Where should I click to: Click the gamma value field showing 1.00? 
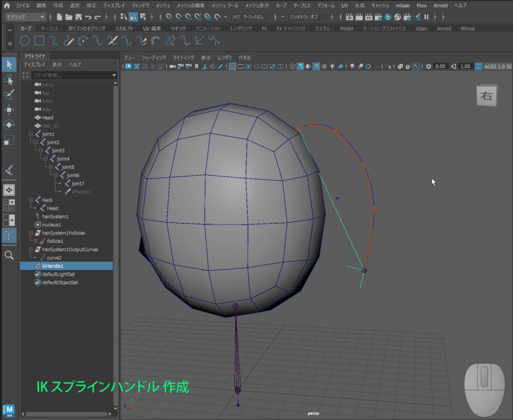pos(465,66)
